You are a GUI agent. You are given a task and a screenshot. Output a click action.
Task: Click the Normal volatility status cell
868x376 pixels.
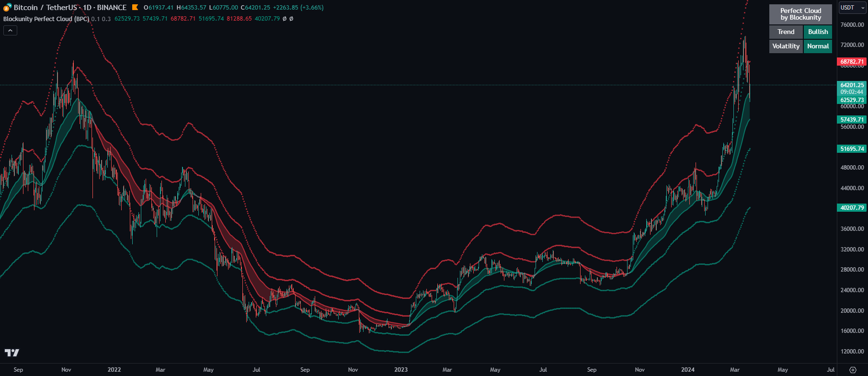818,46
